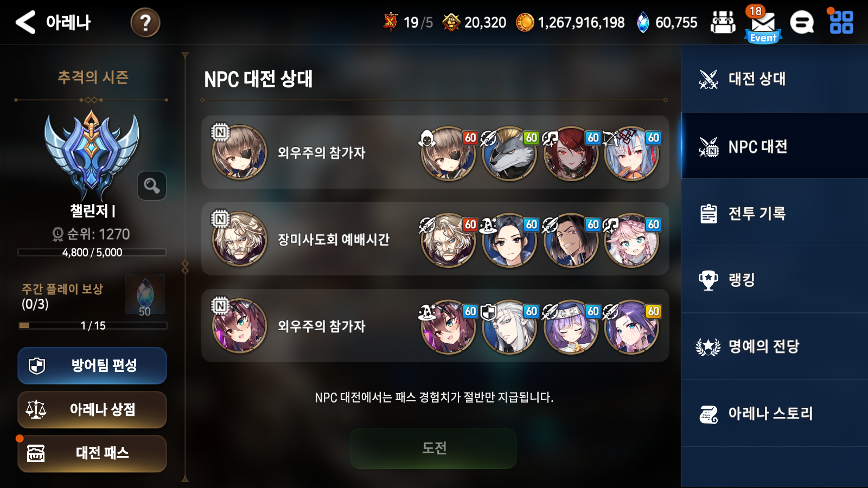Click the 대전 패스 button
This screenshot has height=488, width=868.
(x=92, y=453)
